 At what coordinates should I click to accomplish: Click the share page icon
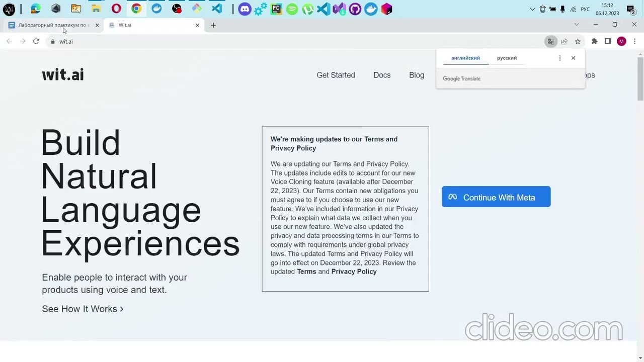pyautogui.click(x=565, y=42)
